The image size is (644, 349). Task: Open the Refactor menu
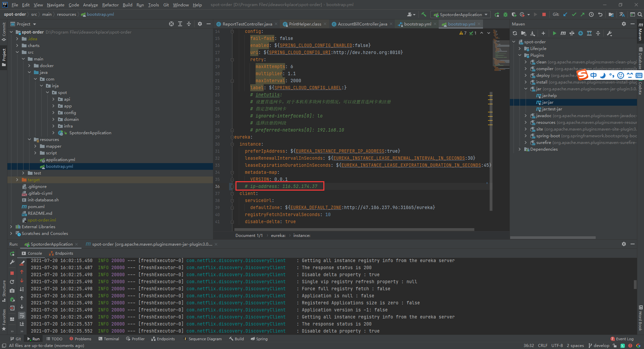(110, 5)
